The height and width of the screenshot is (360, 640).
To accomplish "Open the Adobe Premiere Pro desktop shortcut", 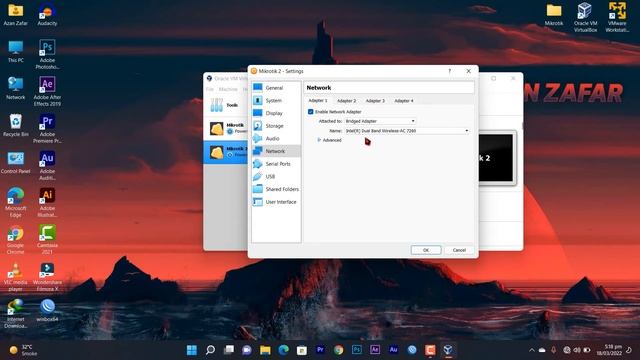I will pyautogui.click(x=47, y=128).
